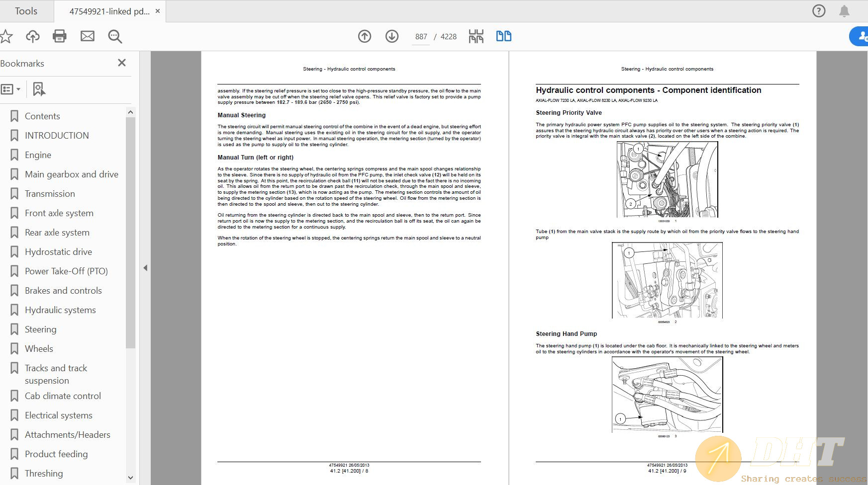Collapse the navigation pane arrow
This screenshot has height=485, width=868.
[x=145, y=268]
